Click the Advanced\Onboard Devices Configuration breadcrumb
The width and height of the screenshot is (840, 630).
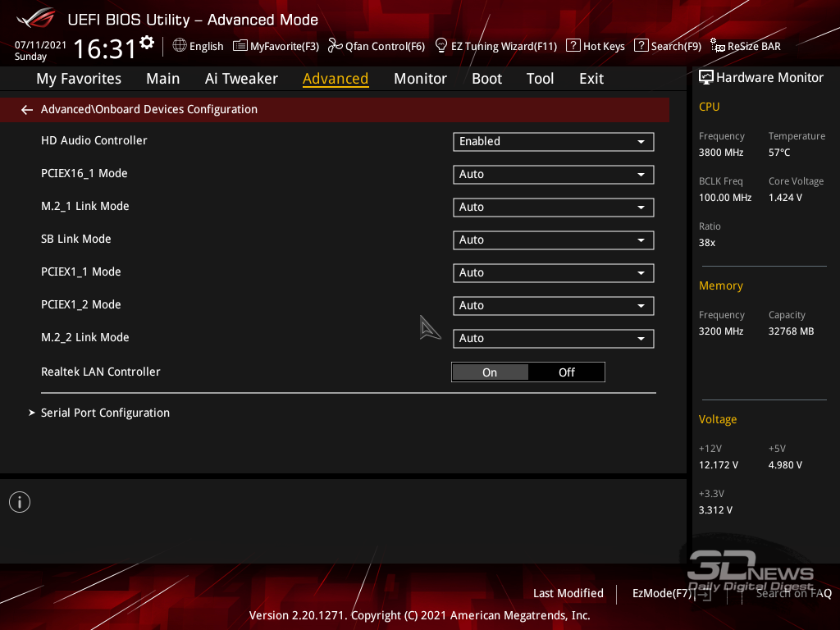[x=149, y=109]
